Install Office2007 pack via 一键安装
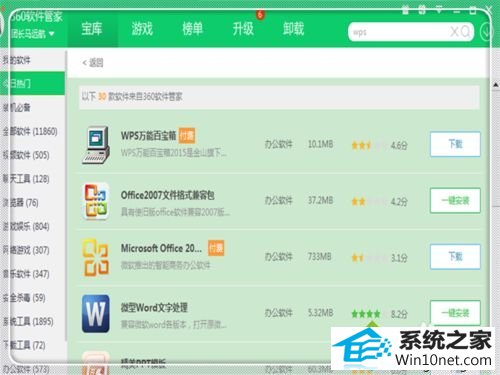The image size is (500, 375). tap(455, 201)
